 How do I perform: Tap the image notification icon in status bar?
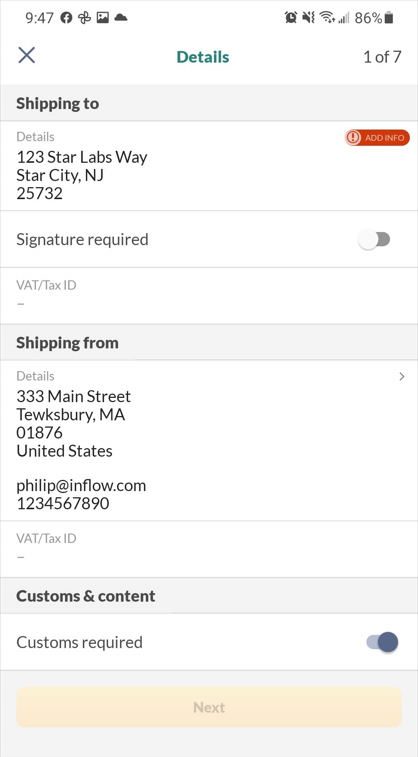[102, 18]
